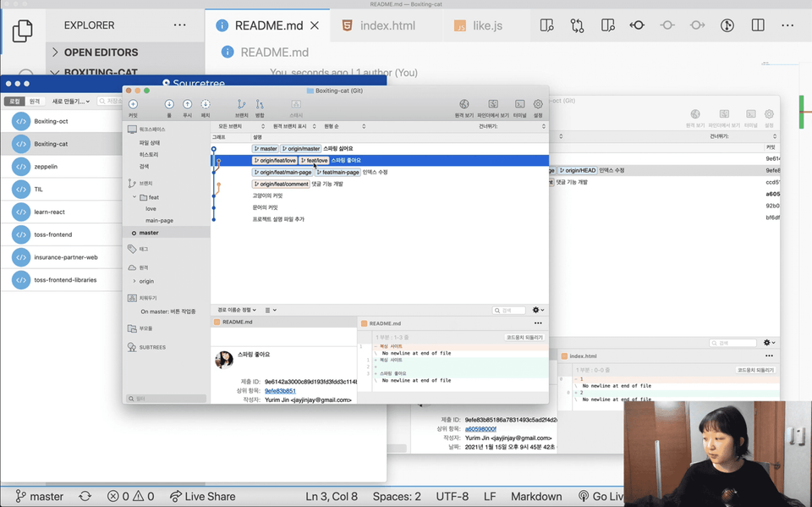Click the Stash (스태시) toolbar icon
This screenshot has width=812, height=507.
(296, 104)
